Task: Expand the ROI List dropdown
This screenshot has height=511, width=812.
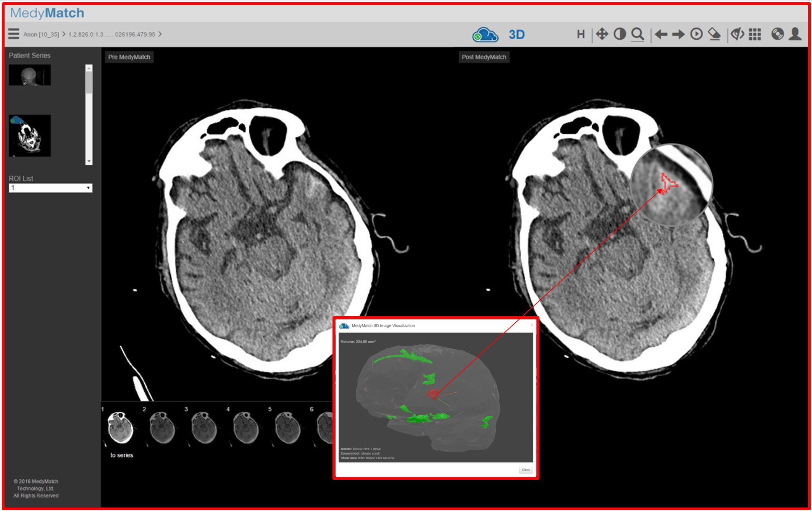Action: (50, 188)
